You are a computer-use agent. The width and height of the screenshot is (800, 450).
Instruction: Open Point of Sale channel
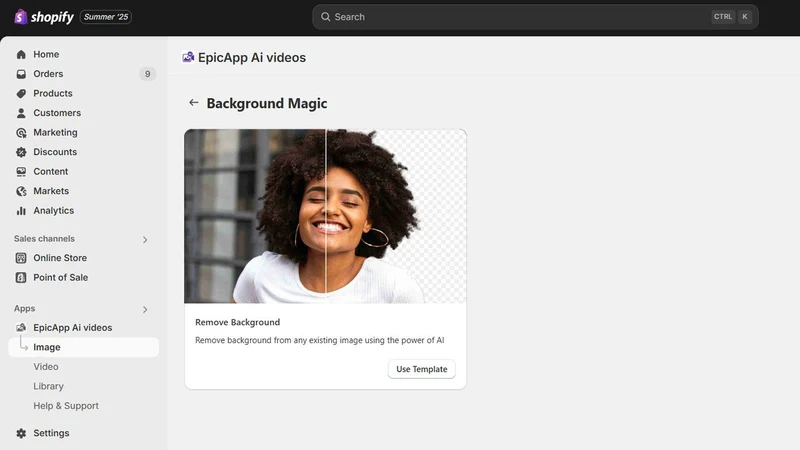(x=61, y=278)
